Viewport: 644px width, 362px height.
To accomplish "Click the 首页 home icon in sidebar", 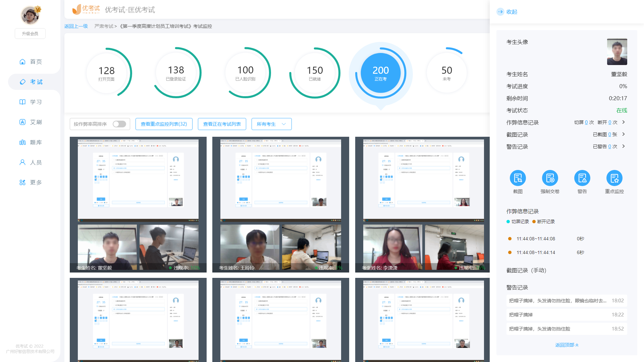I will pos(22,62).
